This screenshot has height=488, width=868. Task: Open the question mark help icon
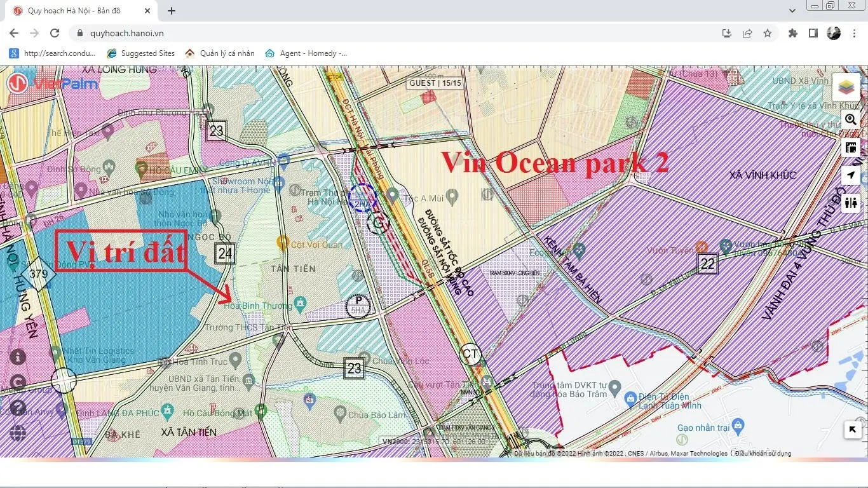tap(18, 407)
